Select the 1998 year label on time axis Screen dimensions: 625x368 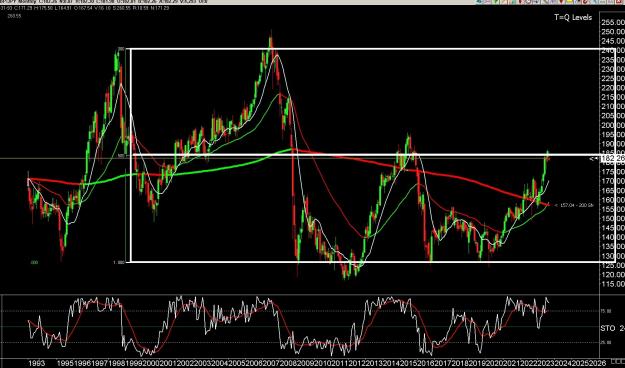pos(118,363)
